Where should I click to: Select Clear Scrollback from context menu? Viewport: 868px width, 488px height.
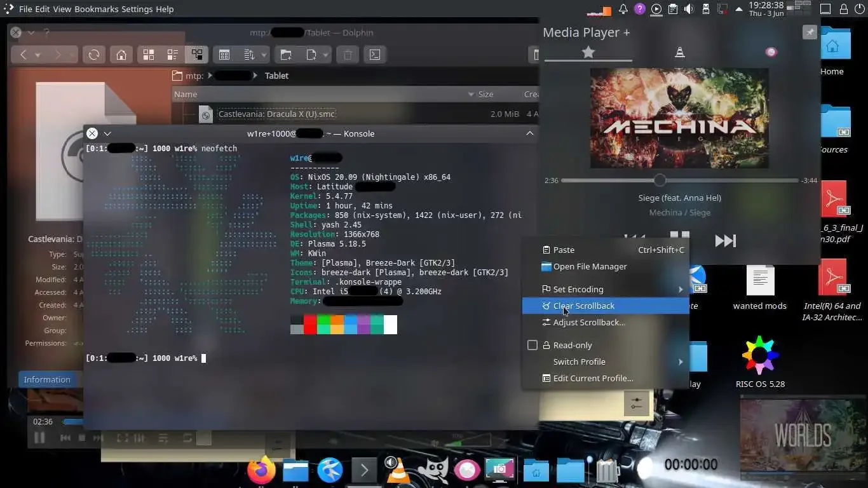606,306
